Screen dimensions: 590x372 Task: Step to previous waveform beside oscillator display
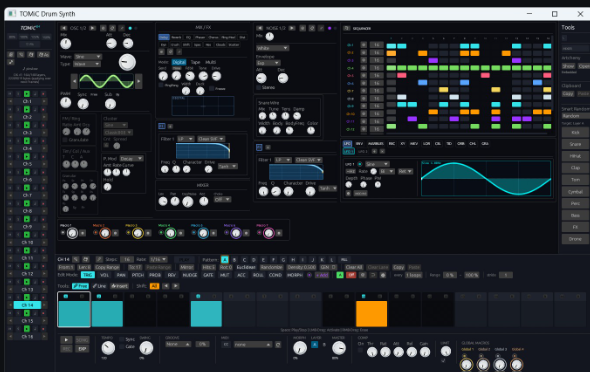[x=74, y=81]
